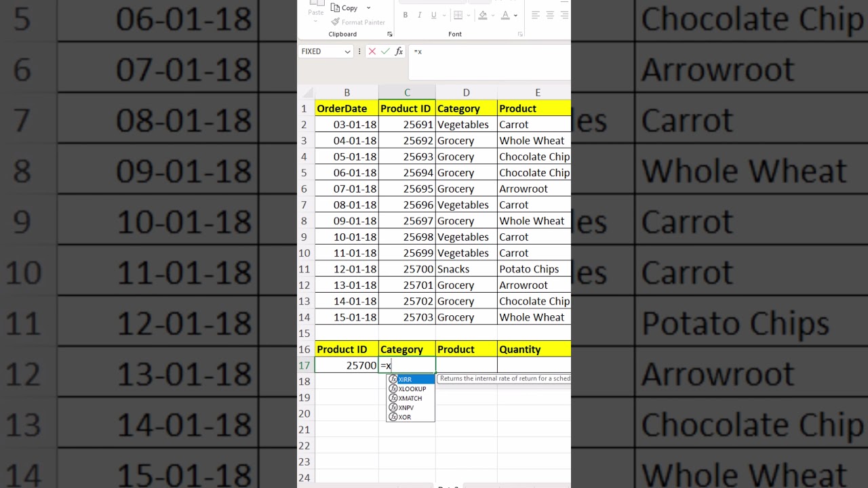This screenshot has width=868, height=488.
Task: Open the Font Color dropdown arrow
Action: point(516,15)
